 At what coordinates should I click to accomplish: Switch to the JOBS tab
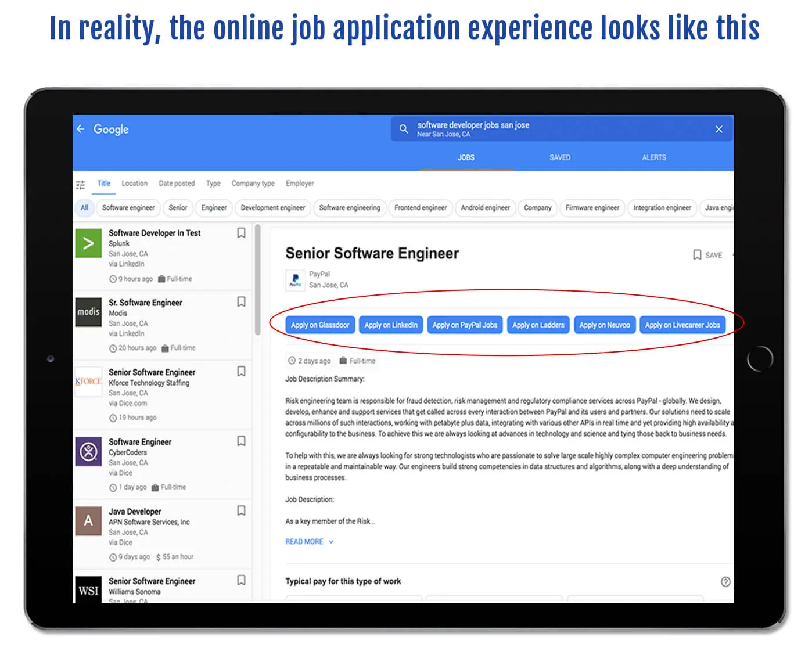click(466, 157)
